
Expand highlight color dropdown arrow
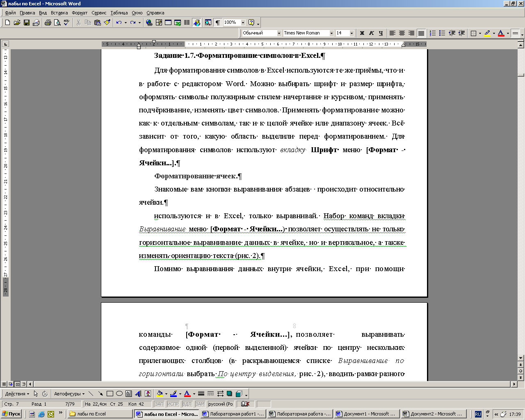[494, 33]
